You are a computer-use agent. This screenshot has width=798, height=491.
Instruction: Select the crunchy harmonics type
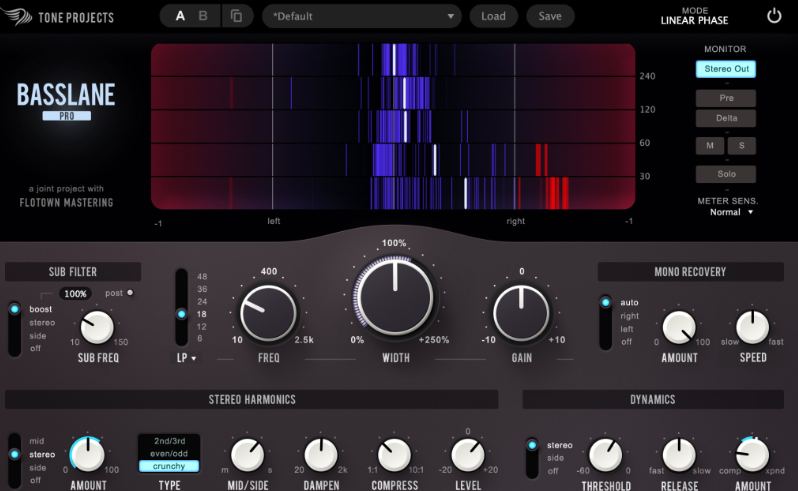(x=169, y=466)
